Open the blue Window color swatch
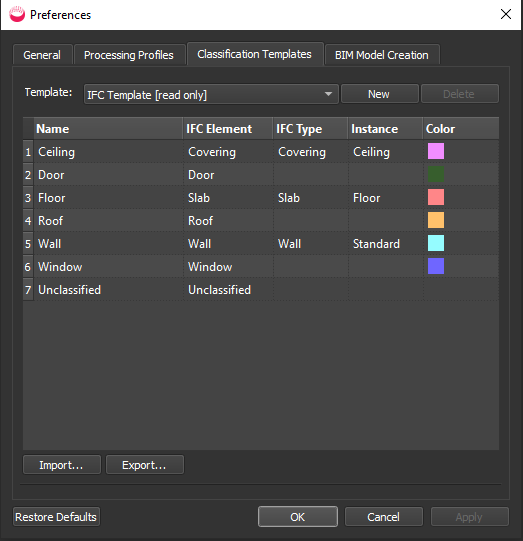This screenshot has height=541, width=523. [x=436, y=266]
